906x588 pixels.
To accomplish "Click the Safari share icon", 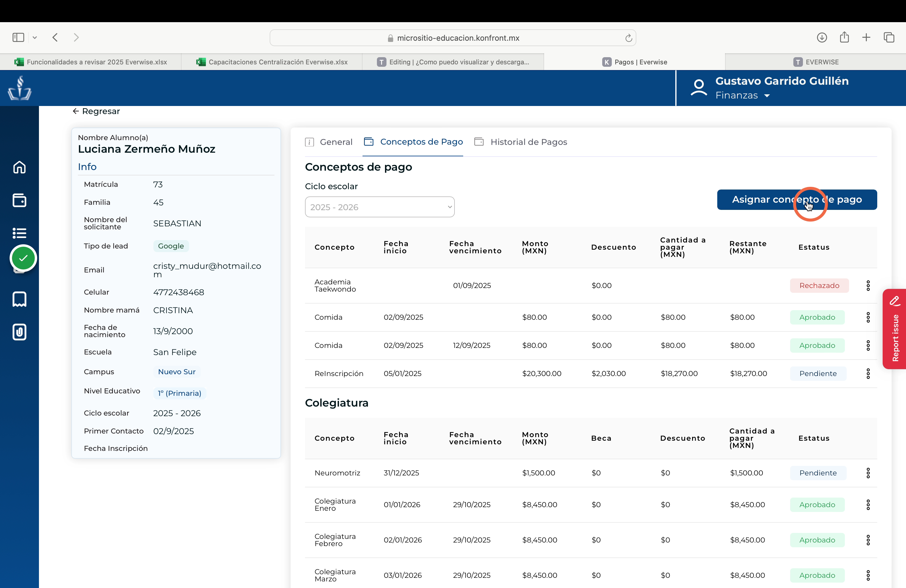I will pos(844,37).
